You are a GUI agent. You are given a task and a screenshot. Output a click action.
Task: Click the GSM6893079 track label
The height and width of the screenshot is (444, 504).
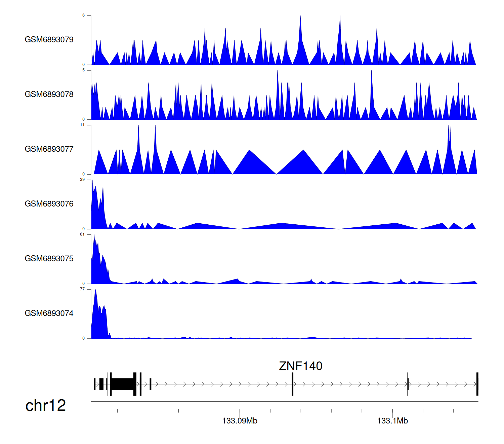[49, 40]
